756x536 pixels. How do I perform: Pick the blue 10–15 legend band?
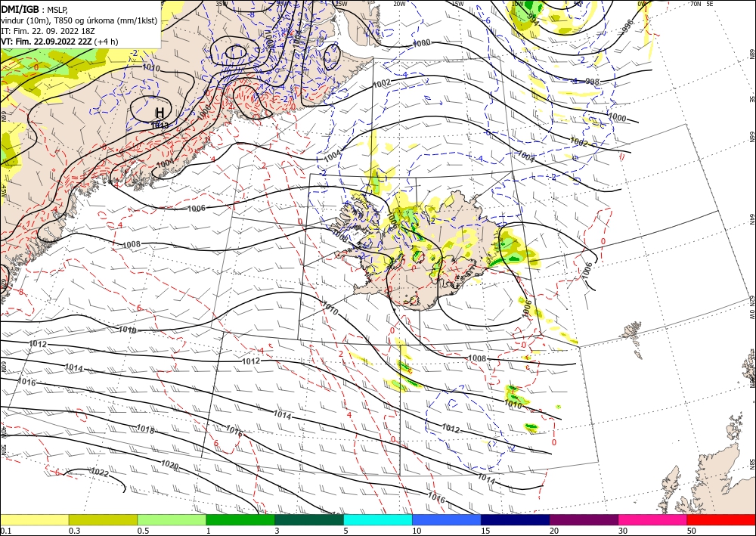click(447, 519)
